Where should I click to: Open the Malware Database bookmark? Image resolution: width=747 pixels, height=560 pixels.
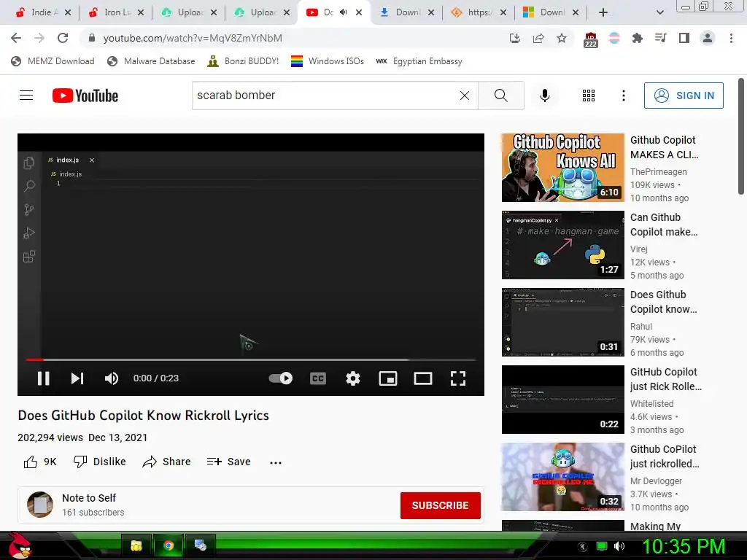151,61
